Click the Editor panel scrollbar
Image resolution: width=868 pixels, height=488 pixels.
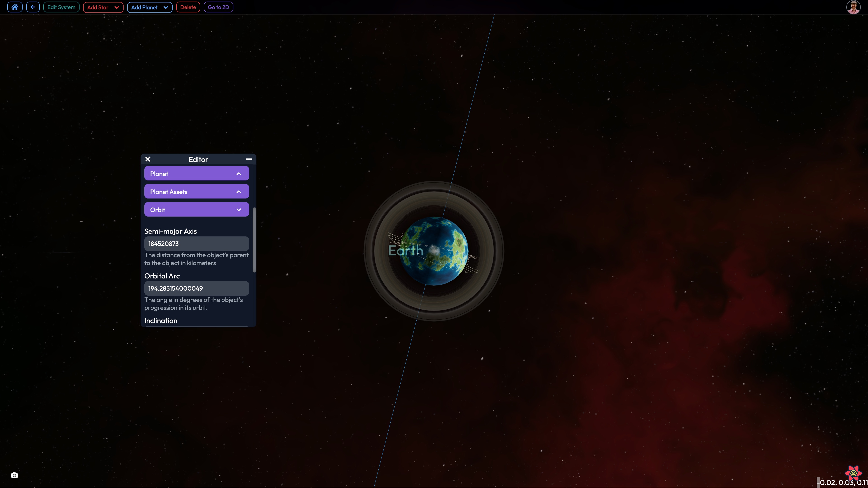pos(254,240)
